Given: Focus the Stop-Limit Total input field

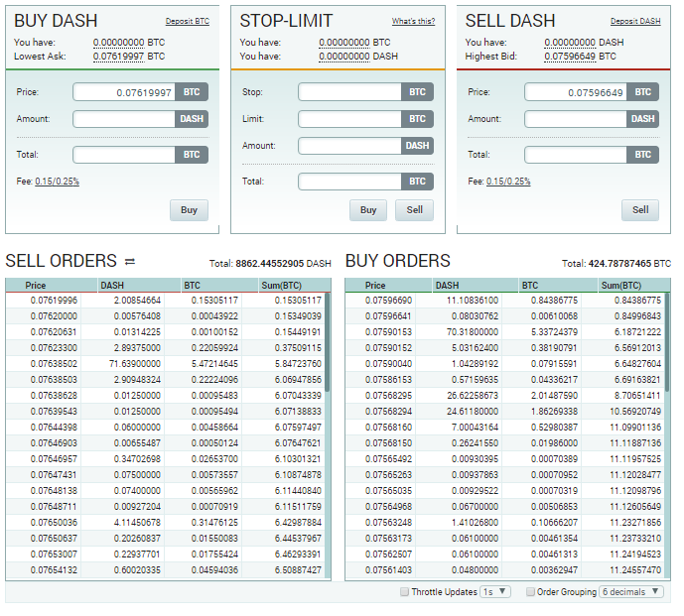Looking at the screenshot, I should 349,182.
